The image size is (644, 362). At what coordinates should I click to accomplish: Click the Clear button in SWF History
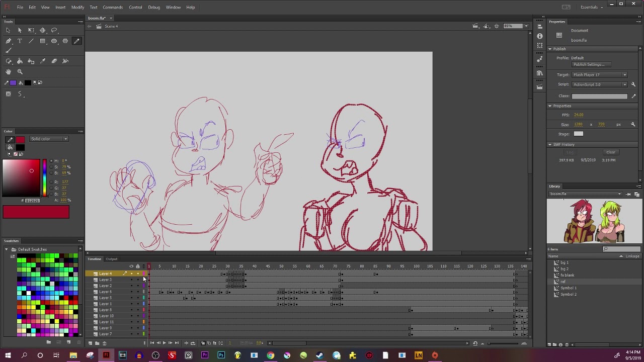611,152
